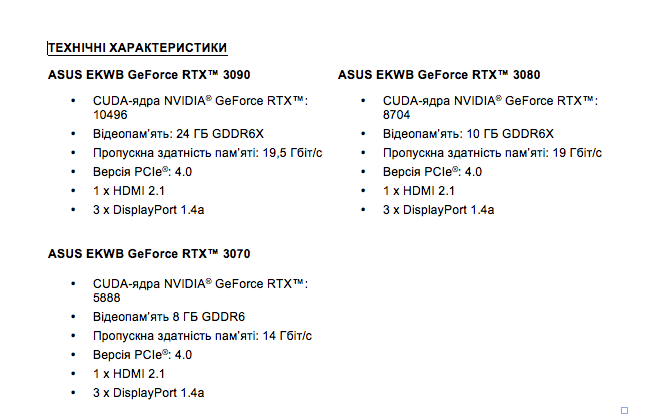Click Відеопам'ять 8 ГБ GDDR6 line
The height and width of the screenshot is (416, 669).
click(169, 317)
